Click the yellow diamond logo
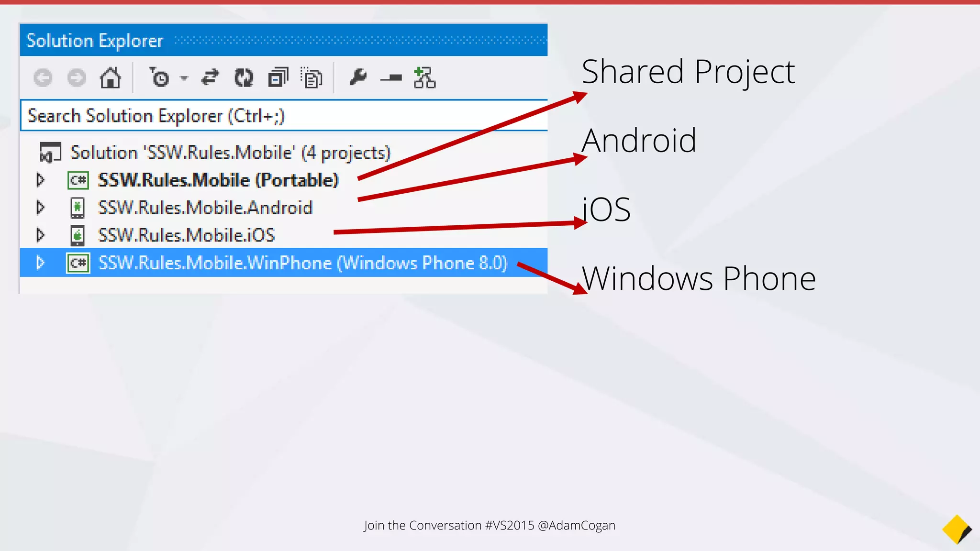The image size is (980, 551). (x=957, y=529)
